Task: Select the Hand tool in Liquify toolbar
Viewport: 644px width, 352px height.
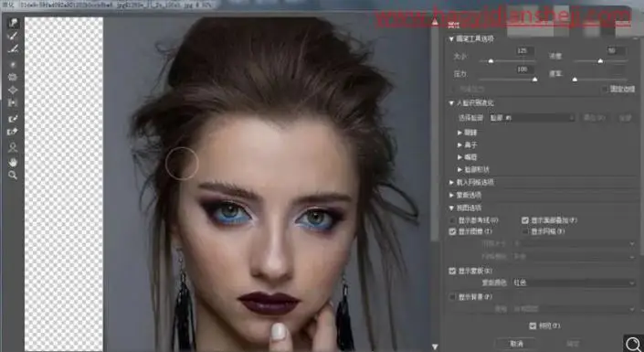Action: point(13,162)
